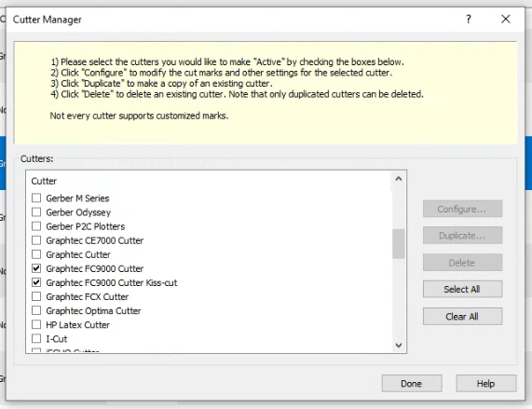Tick the Gerber P2C Plotters checkbox
The height and width of the screenshot is (409, 532).
[x=36, y=225]
